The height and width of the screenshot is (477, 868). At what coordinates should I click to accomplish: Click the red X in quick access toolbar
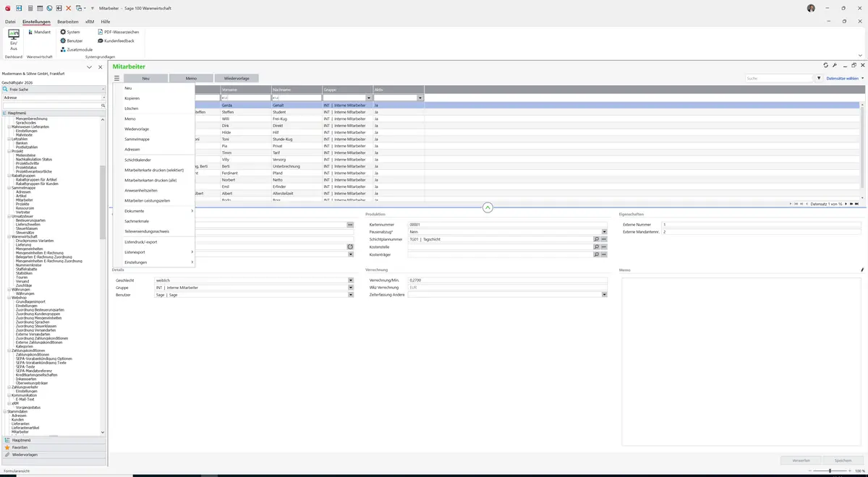click(x=69, y=8)
